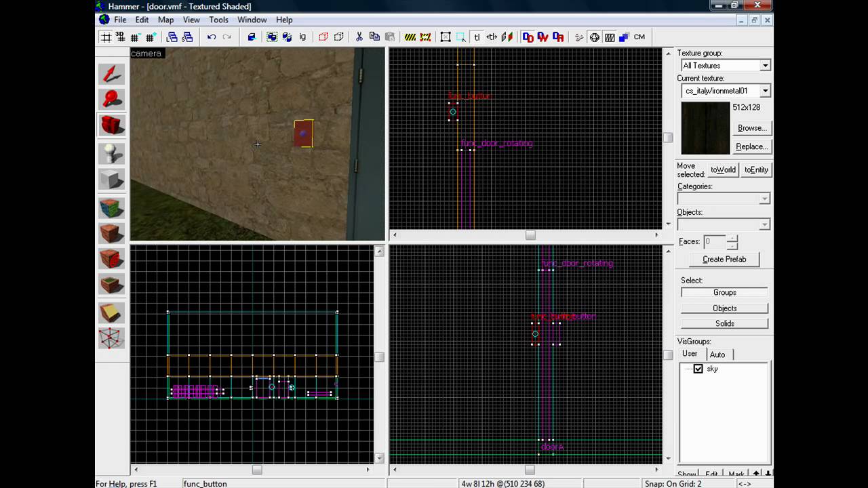Toggle the Select by Groups mode
The height and width of the screenshot is (488, 868).
(724, 293)
